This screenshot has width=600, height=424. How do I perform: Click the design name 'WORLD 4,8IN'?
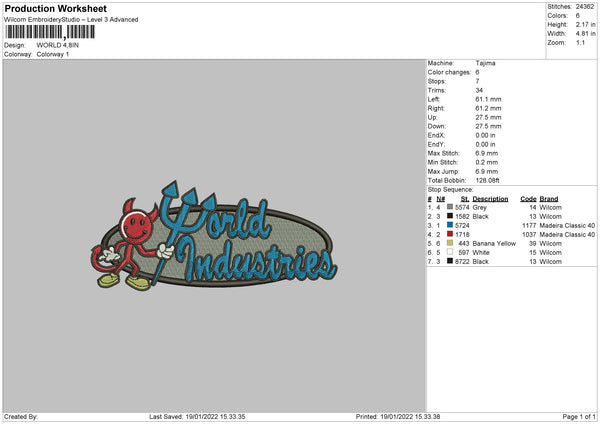point(58,45)
